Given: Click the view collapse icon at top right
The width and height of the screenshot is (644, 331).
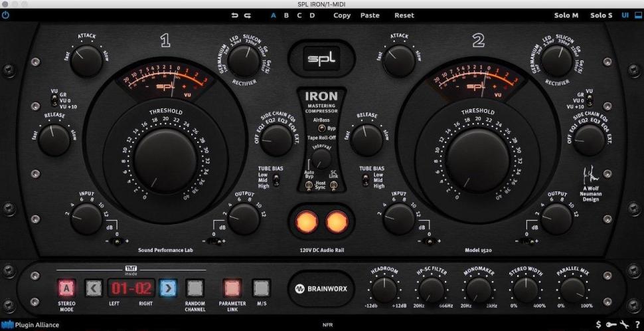Looking at the screenshot, I should click(638, 16).
